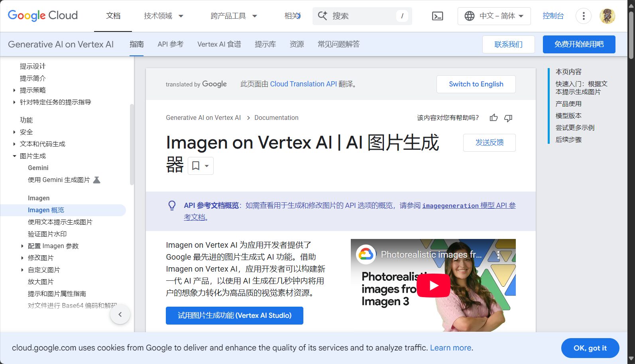Click Generative AI on Vertex AI header title
The image size is (635, 364).
coord(61,44)
